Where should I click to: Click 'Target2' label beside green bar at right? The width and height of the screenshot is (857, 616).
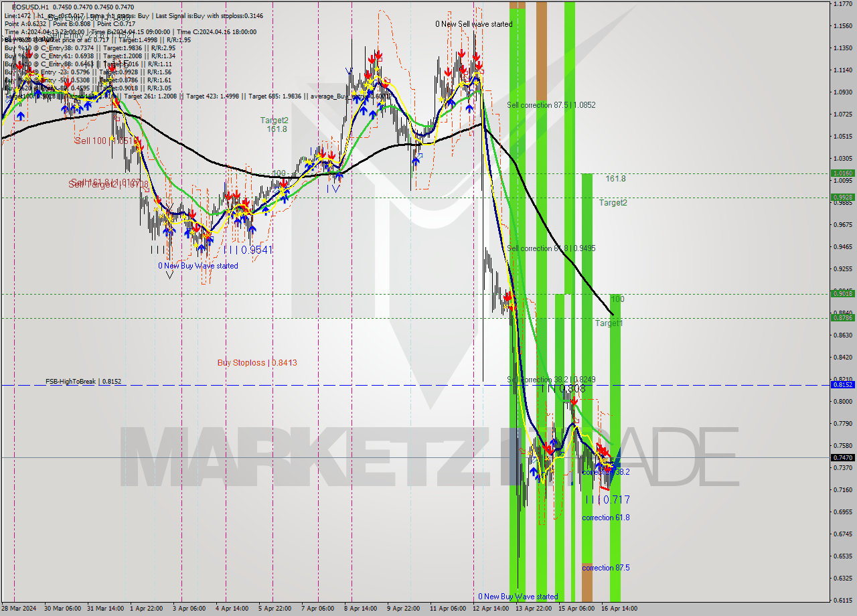coord(613,202)
